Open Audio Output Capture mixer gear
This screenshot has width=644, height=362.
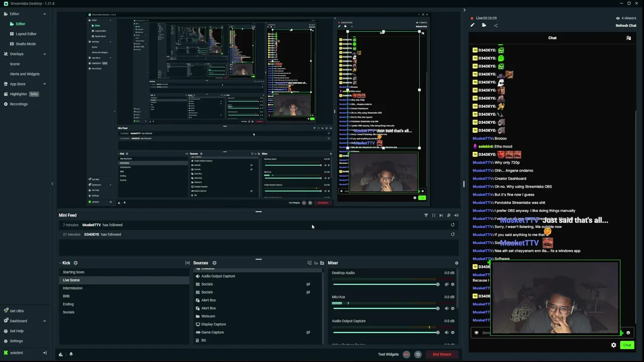pos(452,332)
